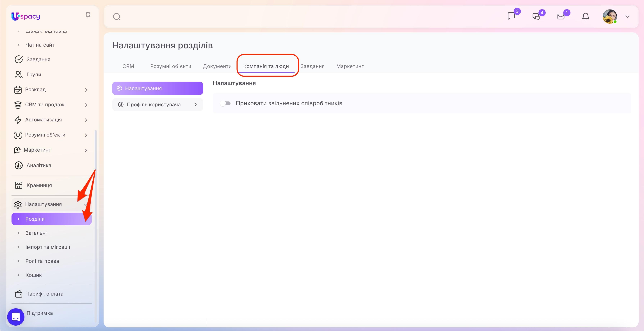Screen dimensions: 644x331
Task: Pin the sidebar with pushpin icon
Action: coord(88,15)
